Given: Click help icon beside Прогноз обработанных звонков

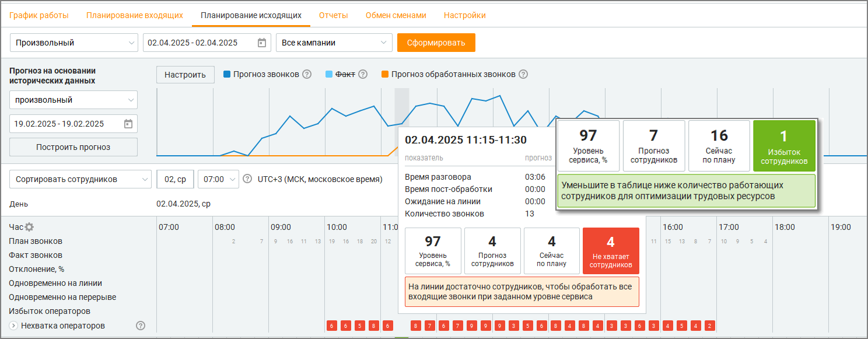Looking at the screenshot, I should pyautogui.click(x=523, y=74).
